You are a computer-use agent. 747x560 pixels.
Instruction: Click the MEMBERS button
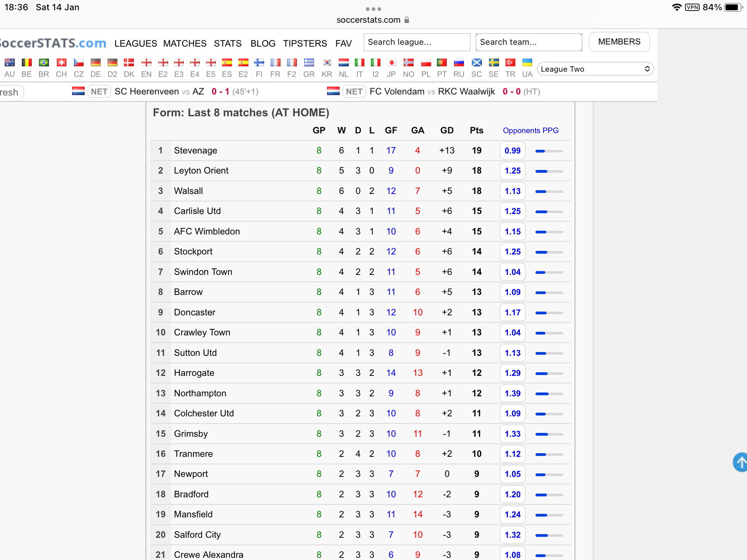(x=619, y=42)
